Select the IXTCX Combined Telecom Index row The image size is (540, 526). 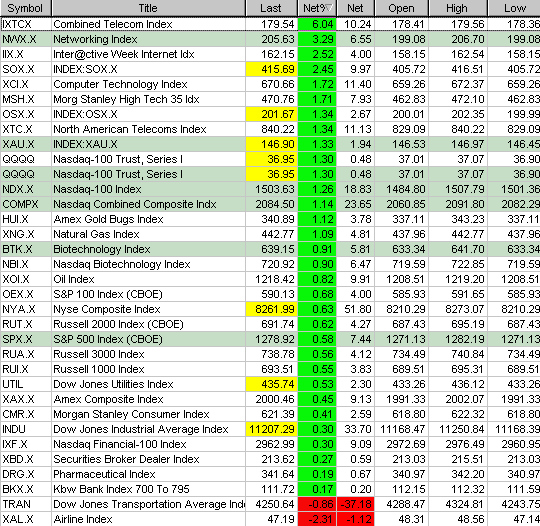270,24
